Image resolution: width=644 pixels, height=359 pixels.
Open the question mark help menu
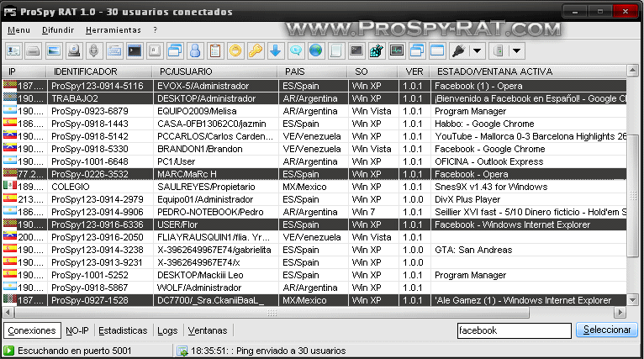click(x=156, y=30)
